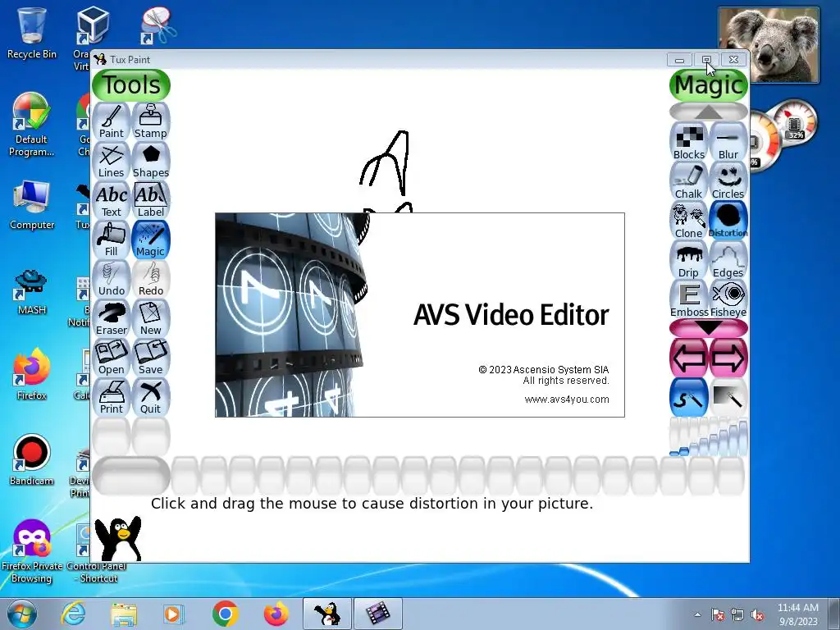840x630 pixels.
Task: Select Default Programs desktop icon
Action: pyautogui.click(x=32, y=125)
